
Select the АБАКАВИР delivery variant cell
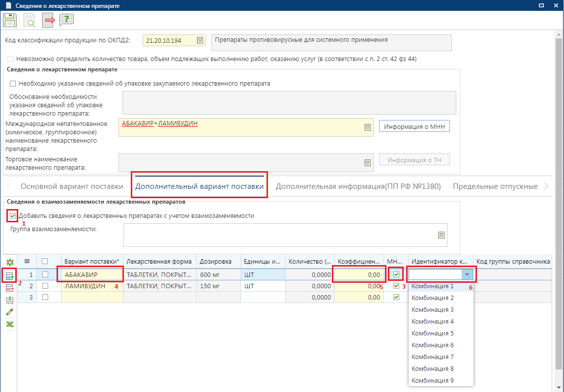[x=92, y=275]
